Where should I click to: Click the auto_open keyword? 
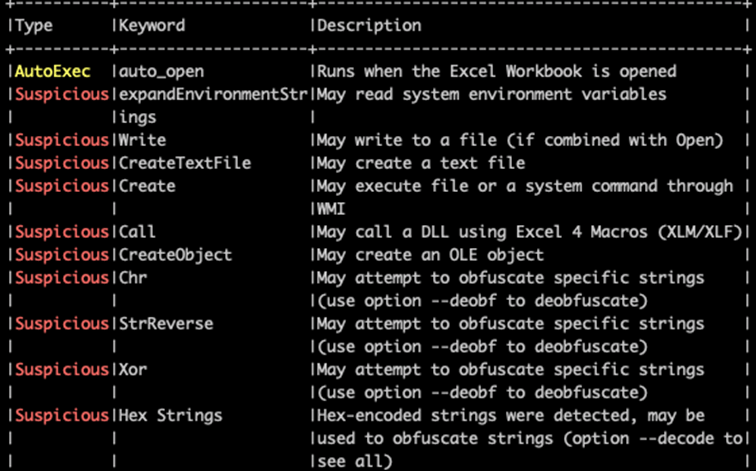(161, 72)
